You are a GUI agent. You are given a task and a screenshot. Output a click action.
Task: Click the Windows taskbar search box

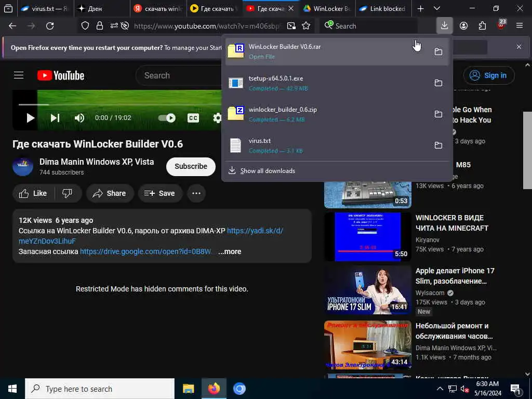coord(100,389)
